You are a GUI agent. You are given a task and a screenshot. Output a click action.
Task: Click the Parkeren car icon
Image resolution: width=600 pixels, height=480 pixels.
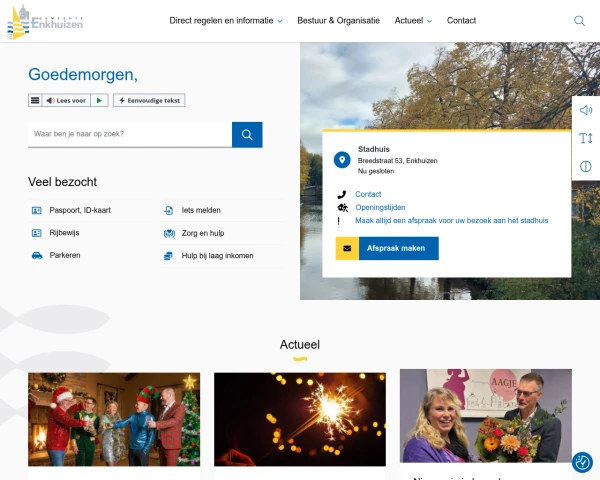[x=37, y=255]
